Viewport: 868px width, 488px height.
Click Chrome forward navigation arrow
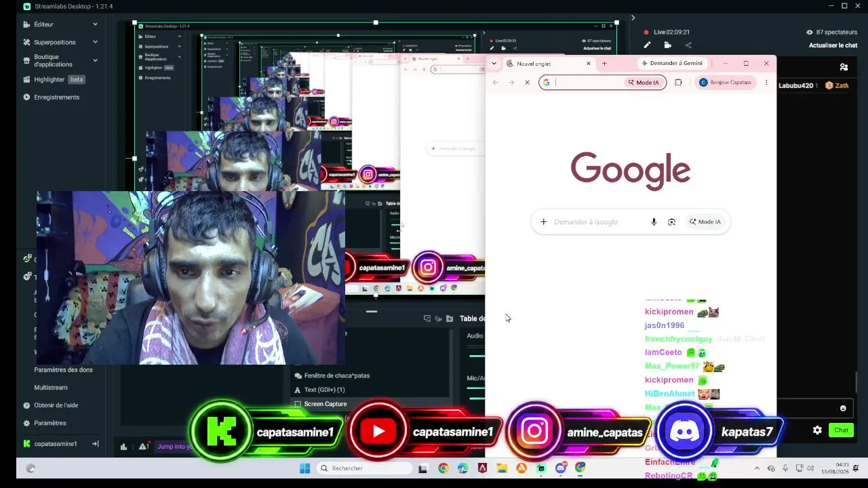[x=511, y=83]
